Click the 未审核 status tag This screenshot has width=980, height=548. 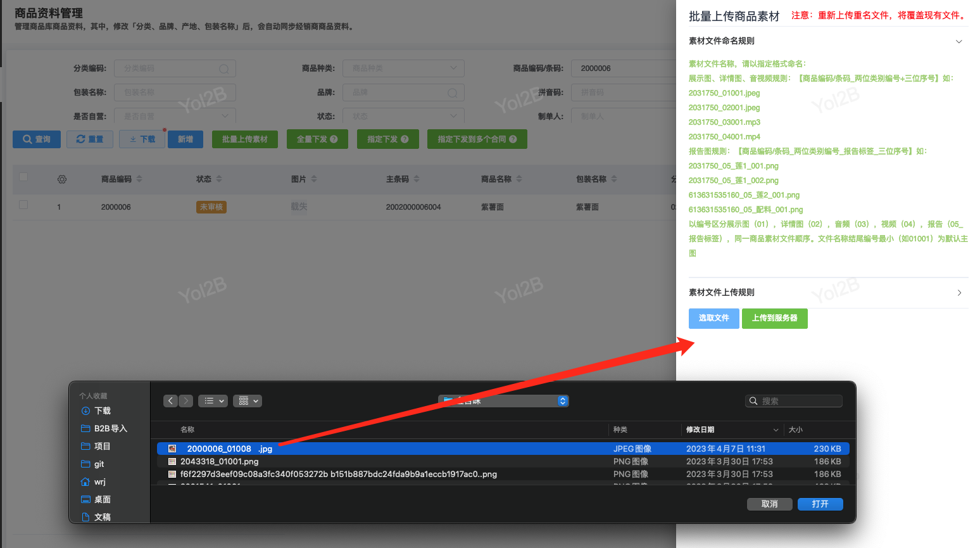tap(211, 207)
